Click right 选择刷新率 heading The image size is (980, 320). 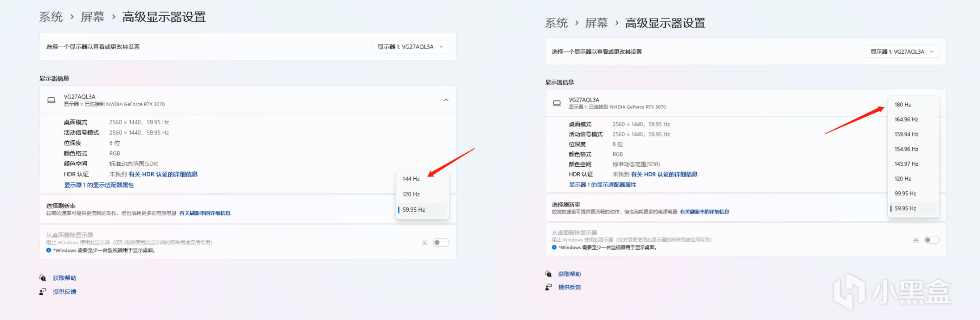(x=566, y=205)
